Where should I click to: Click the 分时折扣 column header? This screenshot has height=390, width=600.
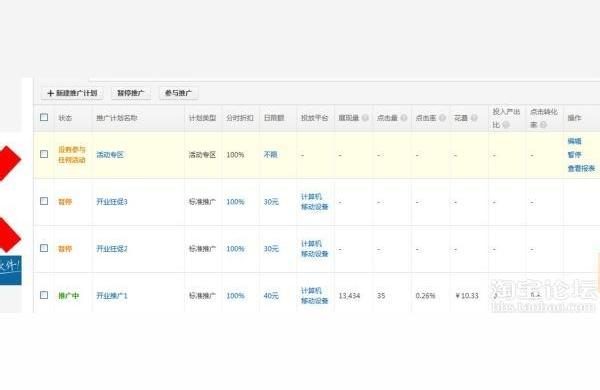click(240, 118)
